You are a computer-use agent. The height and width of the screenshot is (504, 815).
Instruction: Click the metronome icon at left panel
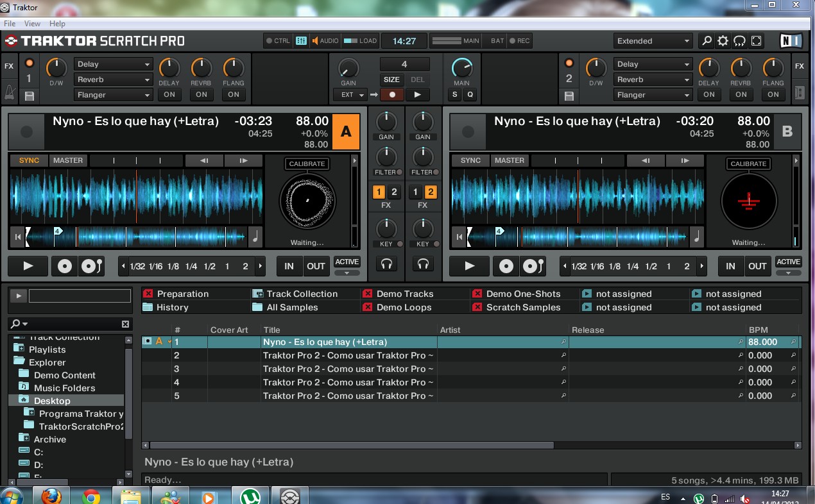point(10,91)
